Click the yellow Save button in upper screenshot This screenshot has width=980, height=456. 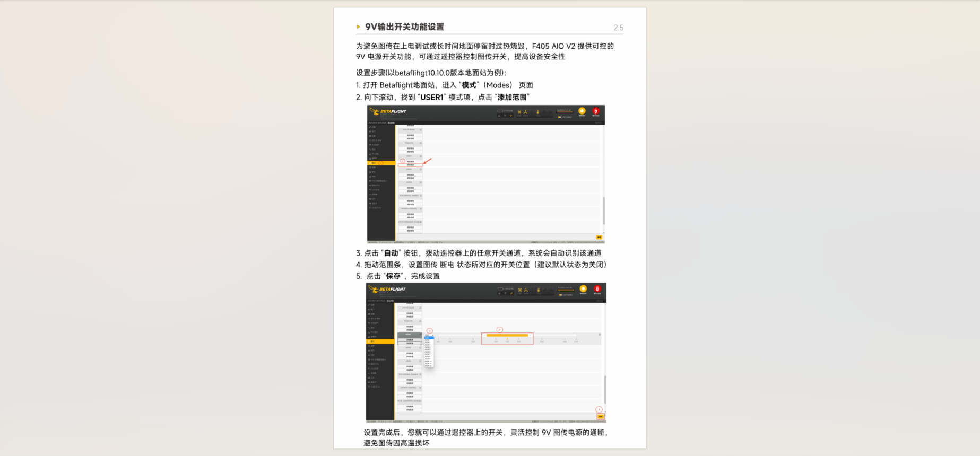(599, 237)
